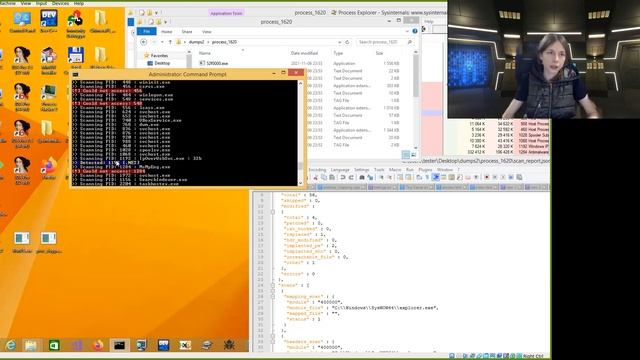Select the Dev-C++ desktop shortcut
This screenshot has height=360, width=640.
[48, 22]
